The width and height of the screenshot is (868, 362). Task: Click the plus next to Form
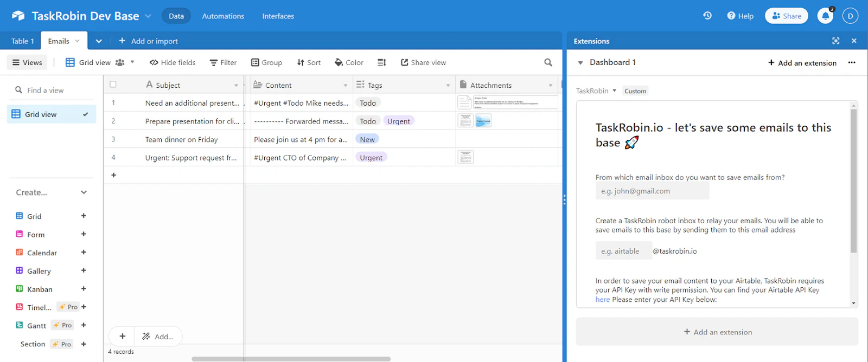click(x=84, y=234)
